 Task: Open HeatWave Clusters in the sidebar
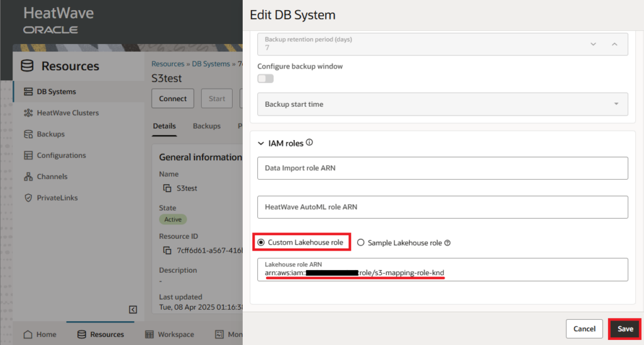point(79,113)
